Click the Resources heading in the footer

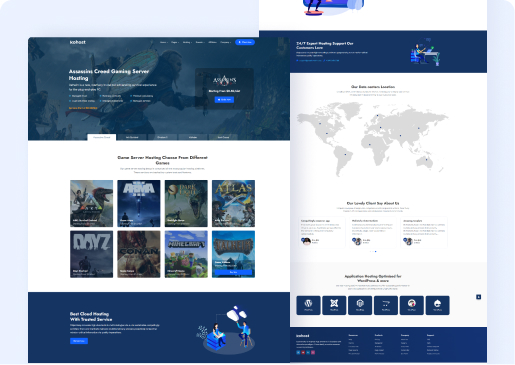coord(353,335)
